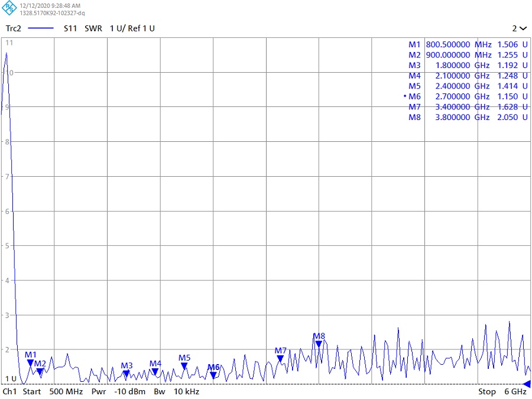Click the blue trace line color sample

point(41,28)
